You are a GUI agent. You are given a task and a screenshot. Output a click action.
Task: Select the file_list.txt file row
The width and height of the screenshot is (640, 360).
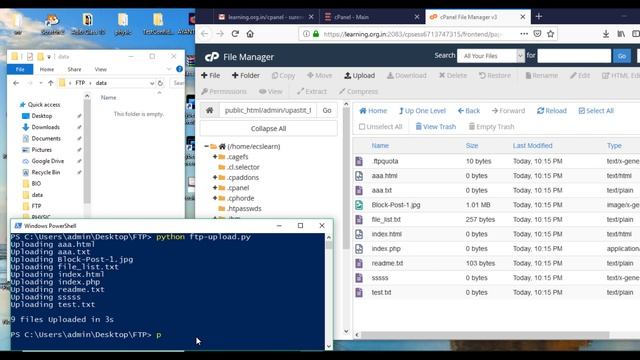tap(496, 220)
